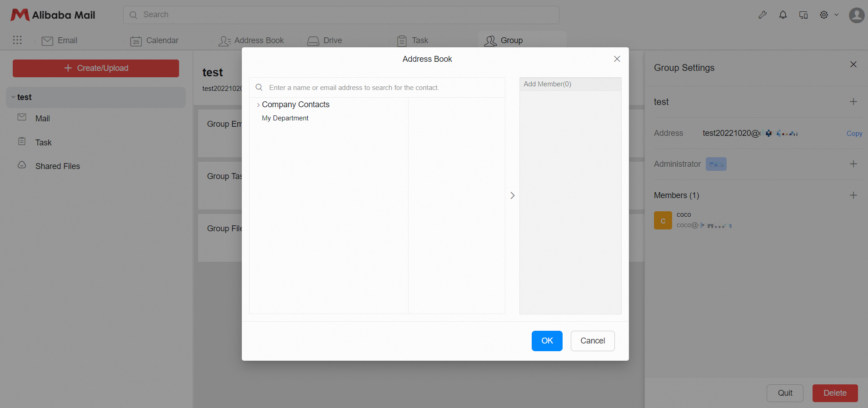Click plus icon to add Administrator

853,164
